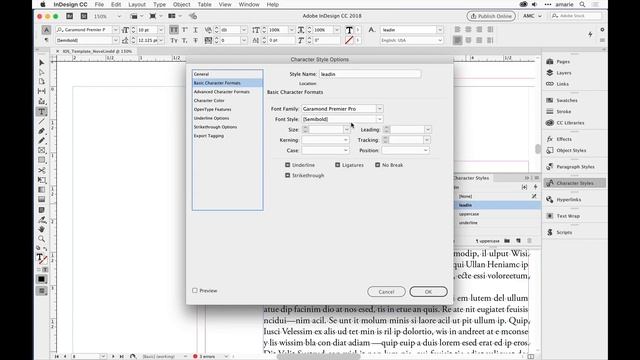This screenshot has height=360, width=640.
Task: Select the Gradient Swatch tool
Action: coord(42,190)
